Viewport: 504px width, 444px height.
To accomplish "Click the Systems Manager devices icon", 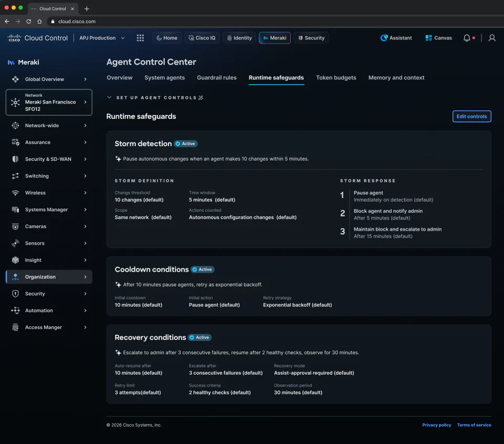I will pyautogui.click(x=15, y=210).
